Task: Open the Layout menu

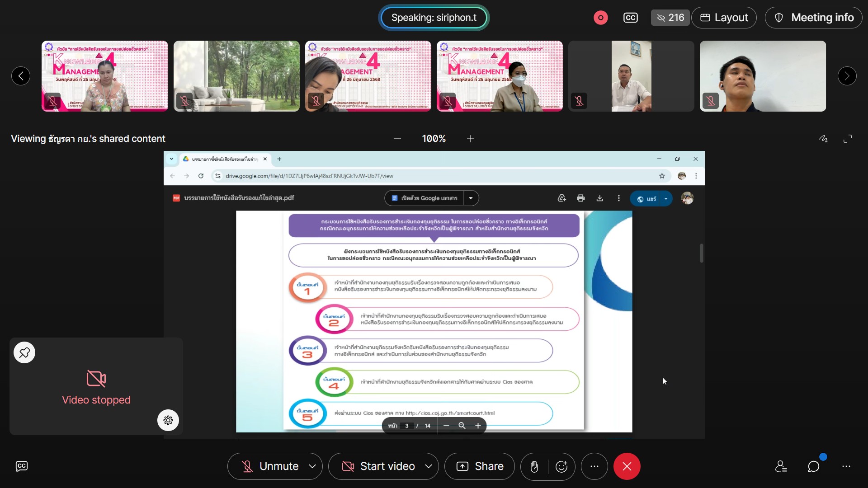Action: pyautogui.click(x=724, y=18)
